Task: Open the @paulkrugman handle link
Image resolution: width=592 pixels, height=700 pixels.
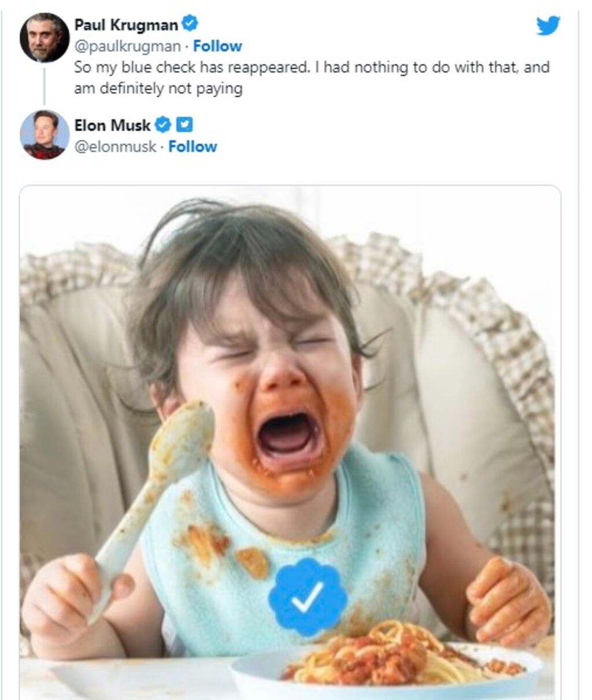Action: pyautogui.click(x=127, y=46)
